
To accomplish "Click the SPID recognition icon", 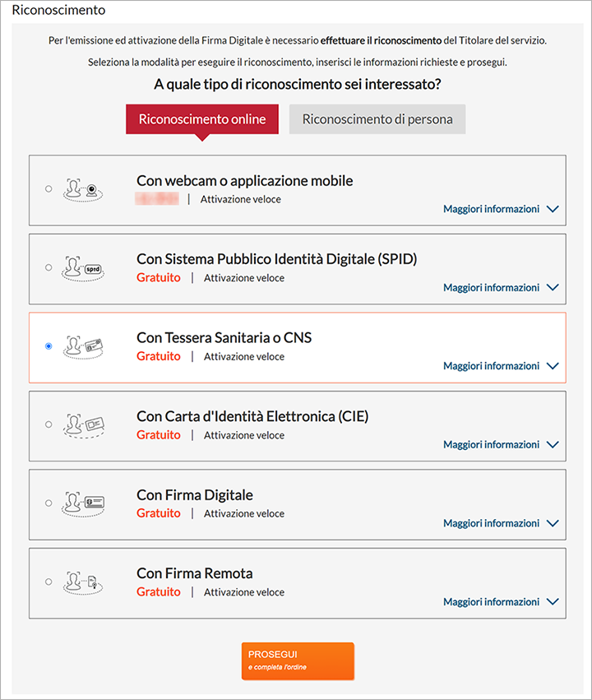I will pyautogui.click(x=83, y=268).
